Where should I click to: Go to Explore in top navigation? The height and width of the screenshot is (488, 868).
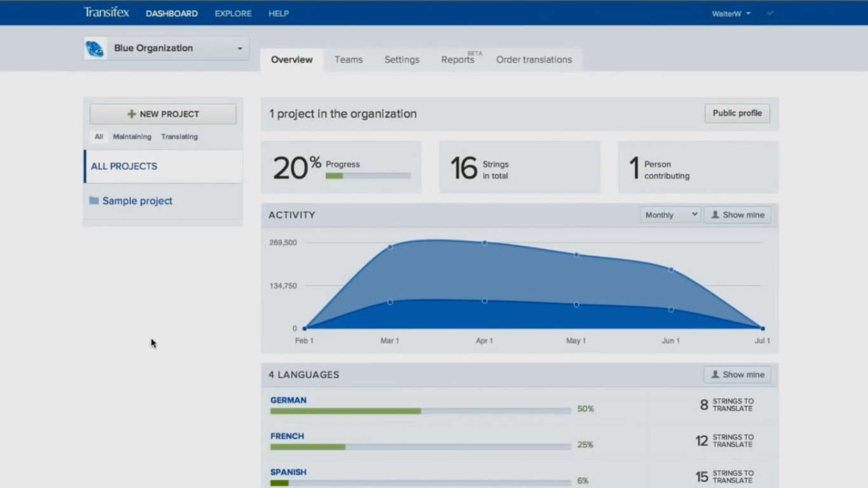tap(233, 13)
